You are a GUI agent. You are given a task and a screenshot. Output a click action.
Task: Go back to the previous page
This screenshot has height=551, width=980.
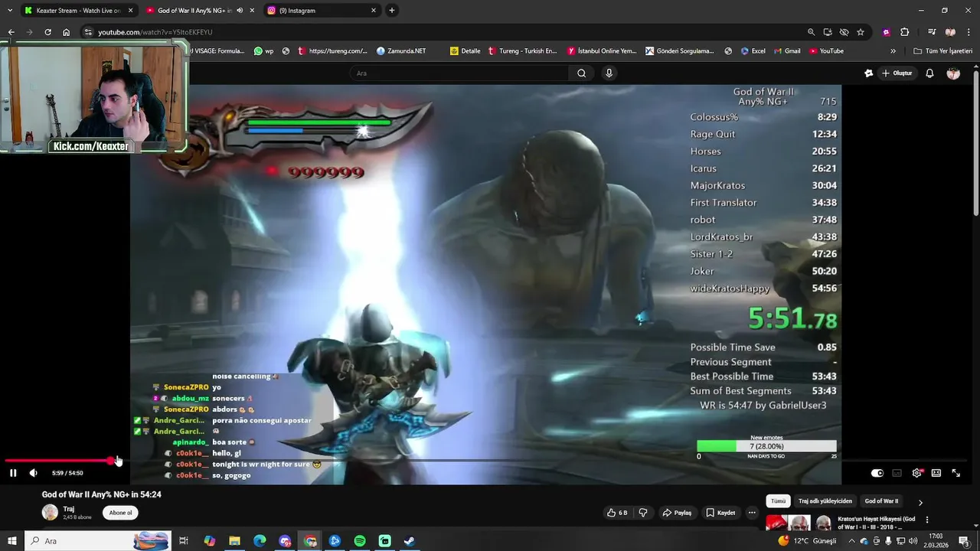(11, 32)
